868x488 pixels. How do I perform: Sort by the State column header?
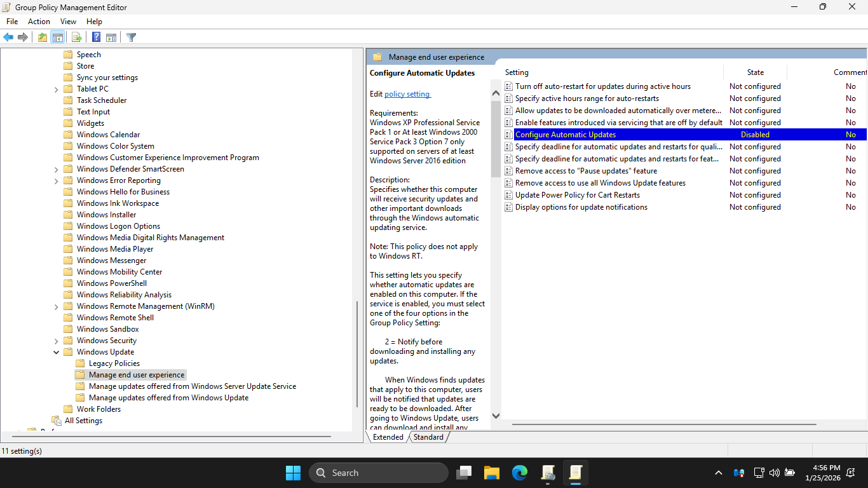[755, 72]
